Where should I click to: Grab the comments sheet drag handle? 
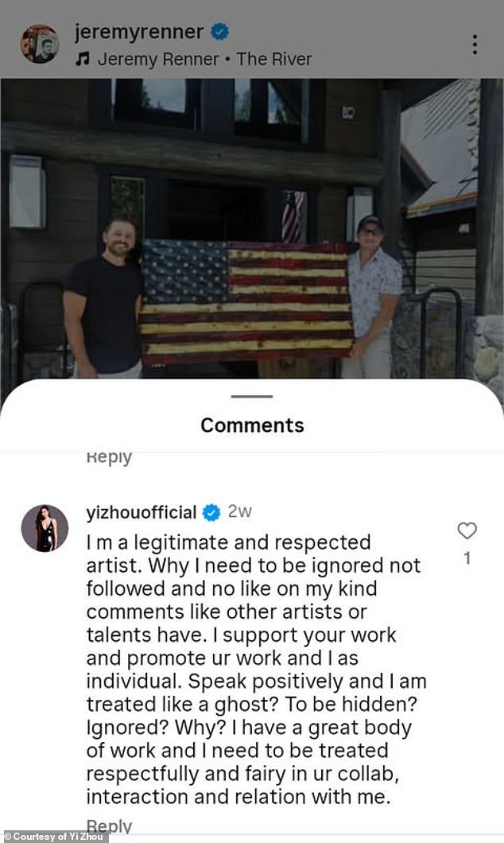[x=252, y=396]
